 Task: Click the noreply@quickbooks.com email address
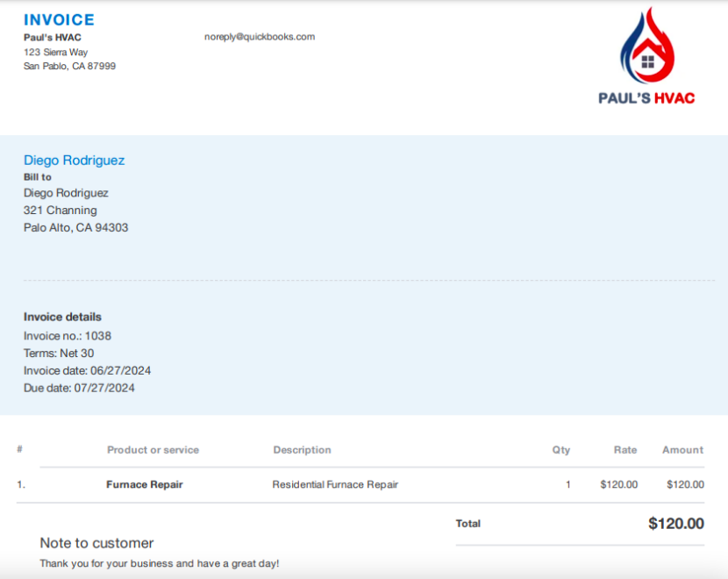tap(259, 37)
